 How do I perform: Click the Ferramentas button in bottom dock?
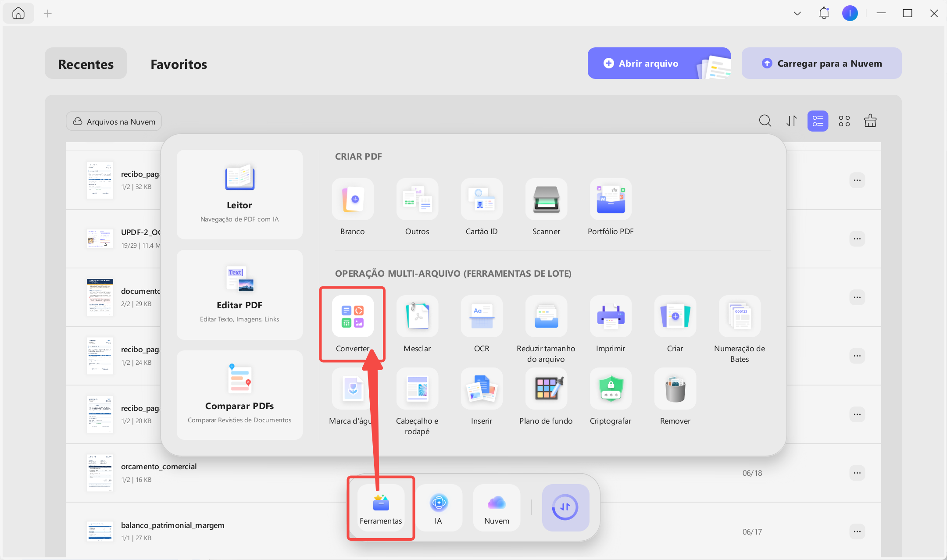(x=381, y=508)
